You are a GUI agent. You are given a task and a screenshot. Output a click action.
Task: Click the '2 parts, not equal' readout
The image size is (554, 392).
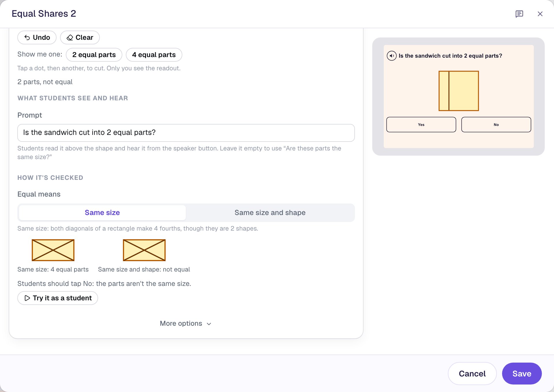coord(45,82)
